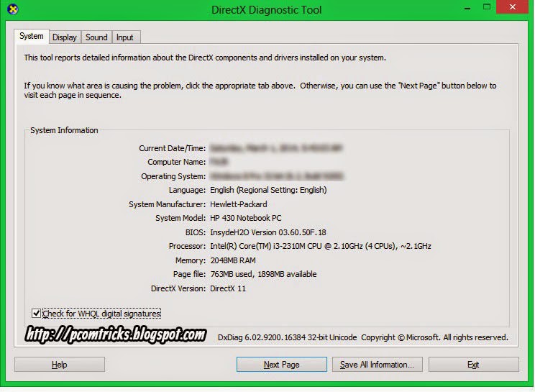Select BIOS value InsydeH2O Version 03.60.50F.18
Viewport: 535px width, 392px height.
click(x=268, y=232)
